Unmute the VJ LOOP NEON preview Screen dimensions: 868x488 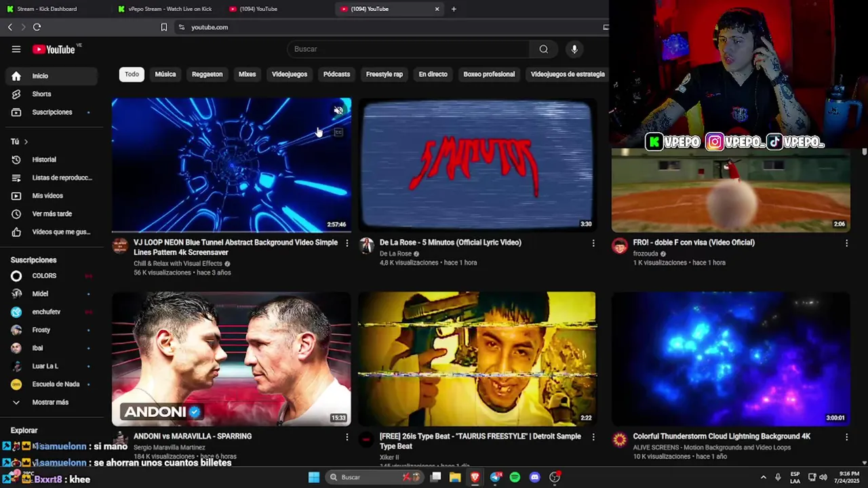338,110
